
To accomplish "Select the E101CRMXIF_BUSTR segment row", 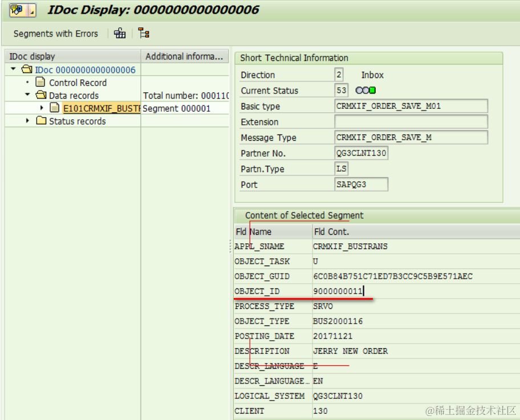I will 101,108.
